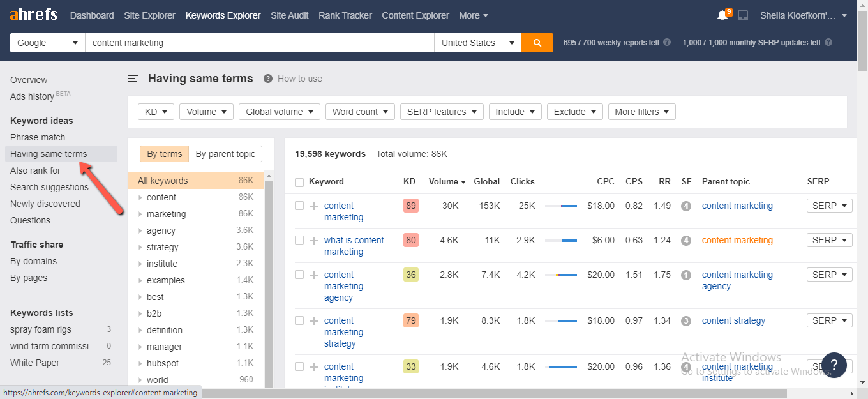The width and height of the screenshot is (868, 399).
Task: Add 'what is content marketing' with plus icon
Action: pos(313,241)
